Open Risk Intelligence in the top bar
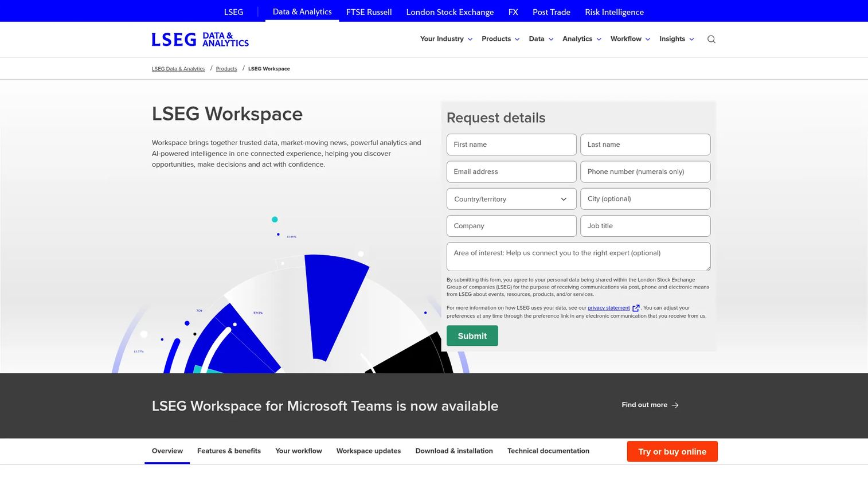868x488 pixels. click(614, 12)
